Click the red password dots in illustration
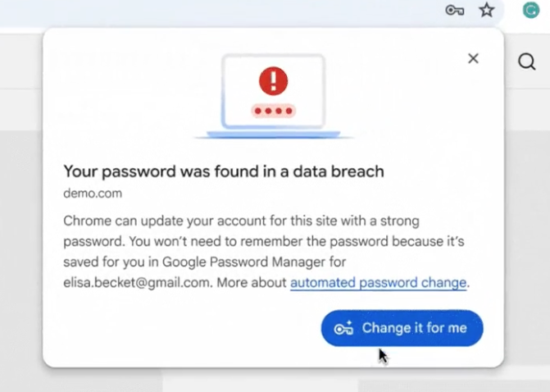 (274, 111)
